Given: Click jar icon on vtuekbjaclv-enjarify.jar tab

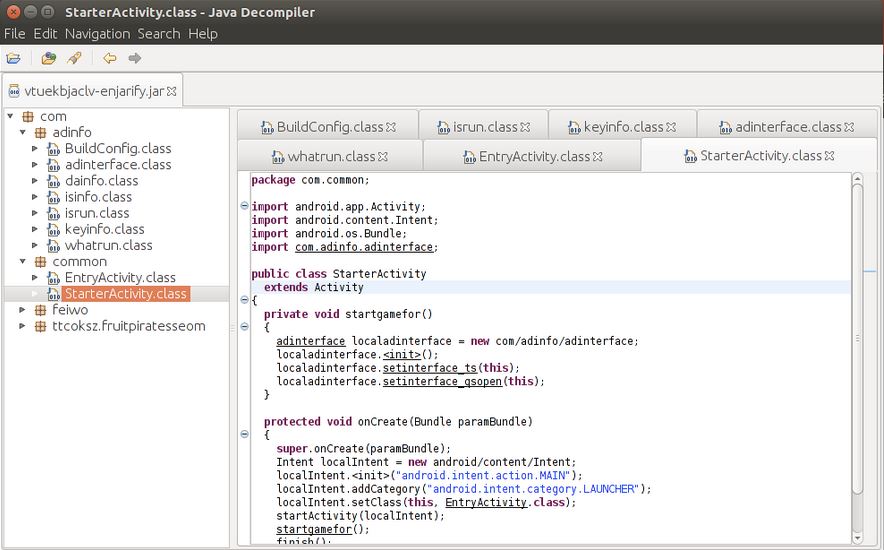Looking at the screenshot, I should click(14, 91).
